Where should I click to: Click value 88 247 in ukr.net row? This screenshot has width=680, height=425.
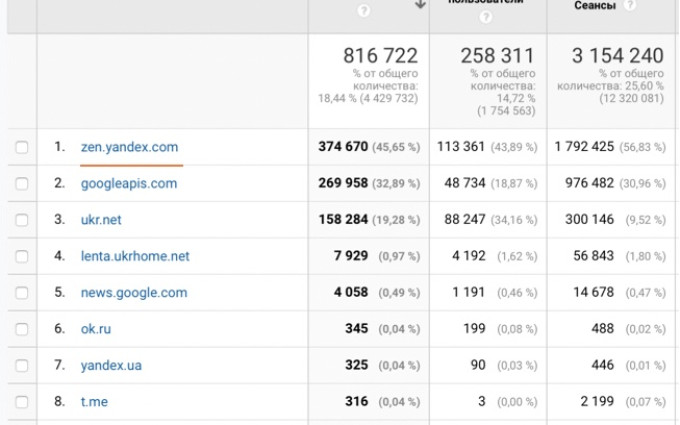[x=464, y=219]
